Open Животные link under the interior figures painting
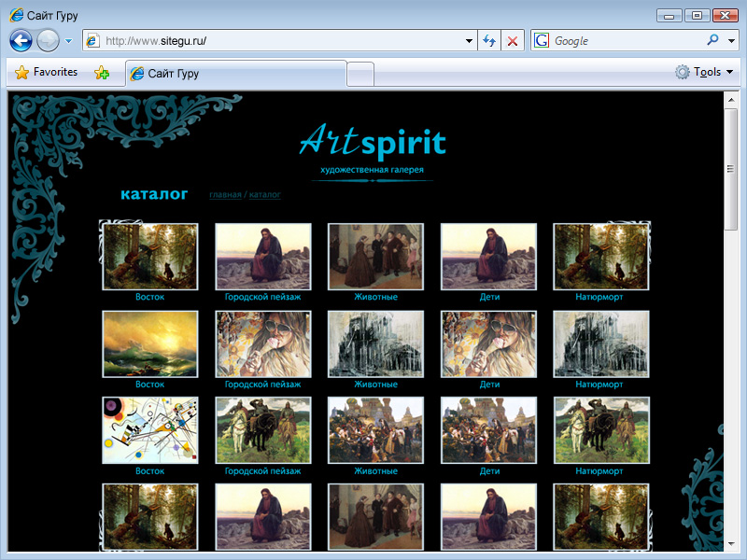The width and height of the screenshot is (747, 560). click(376, 297)
